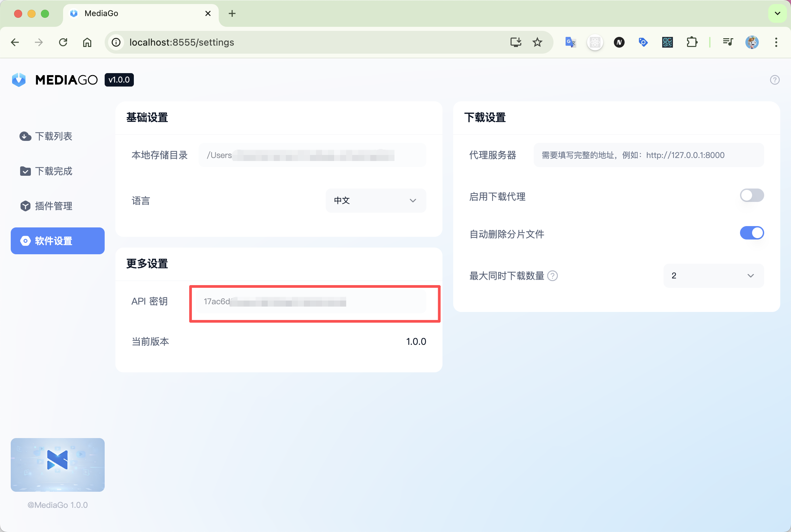Open 插件管理 sidebar item
Screen dimensions: 791x532
[x=54, y=206]
